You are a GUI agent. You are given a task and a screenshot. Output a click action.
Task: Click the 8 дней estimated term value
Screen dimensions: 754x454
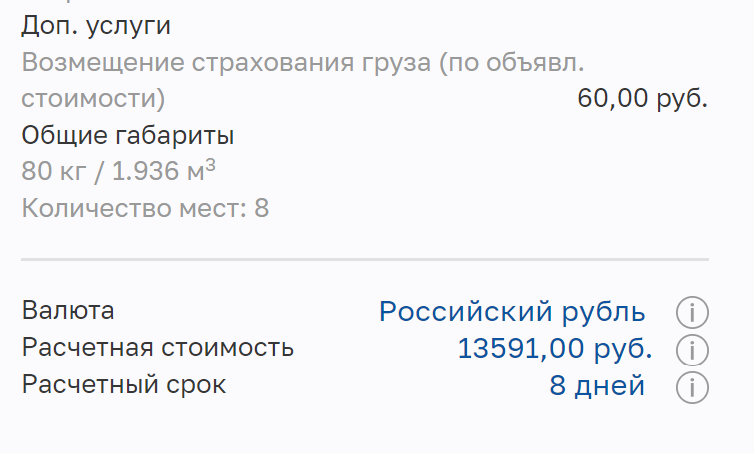point(597,386)
